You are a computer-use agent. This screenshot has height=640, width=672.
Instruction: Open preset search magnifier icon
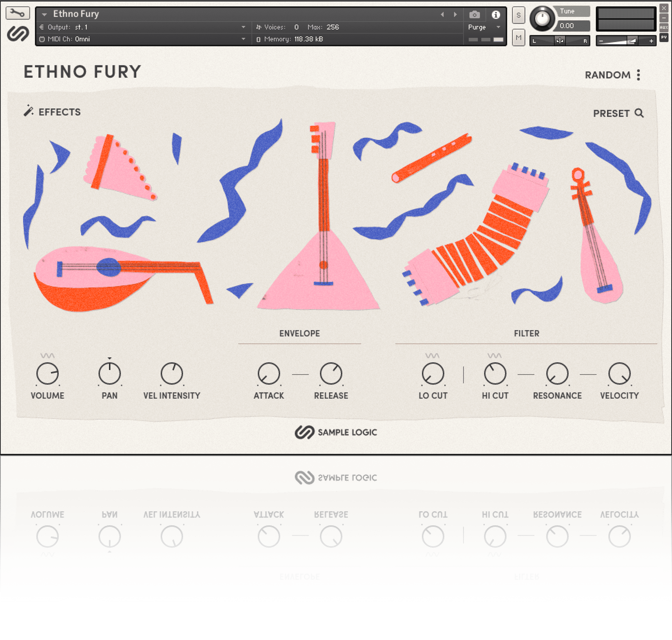coord(639,113)
